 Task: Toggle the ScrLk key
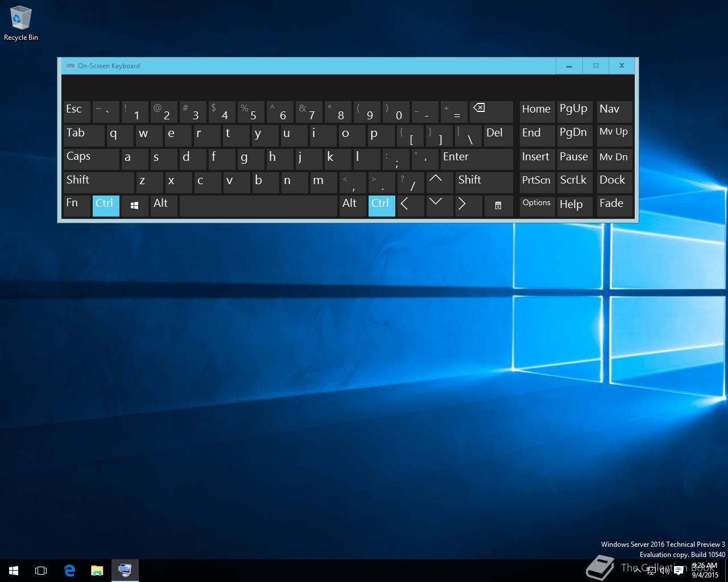pos(575,182)
